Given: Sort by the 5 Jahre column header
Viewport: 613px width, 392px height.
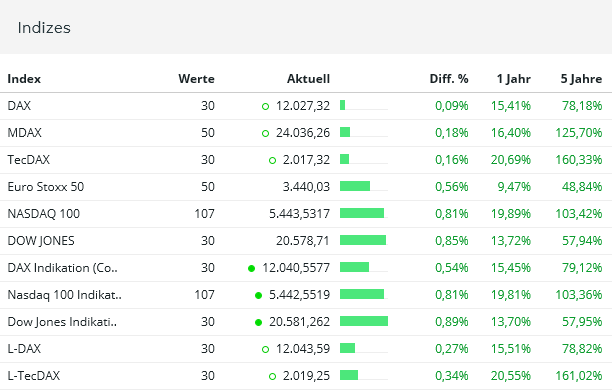Looking at the screenshot, I should pyautogui.click(x=581, y=79).
